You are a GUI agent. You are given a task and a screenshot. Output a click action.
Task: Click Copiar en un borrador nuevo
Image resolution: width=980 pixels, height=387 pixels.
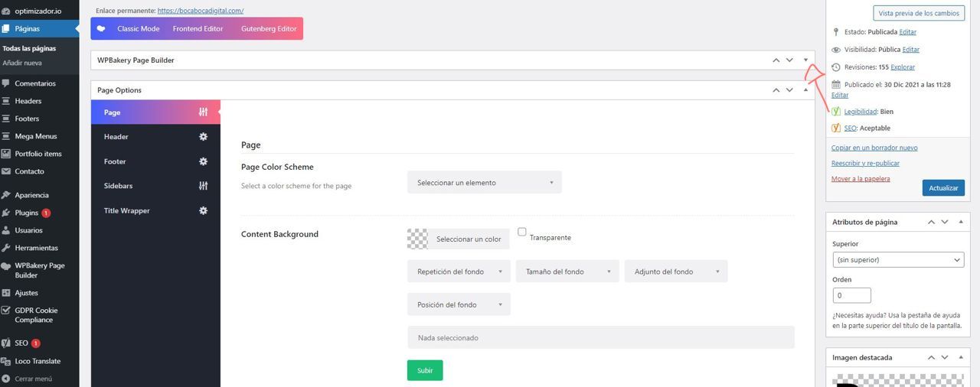point(874,148)
